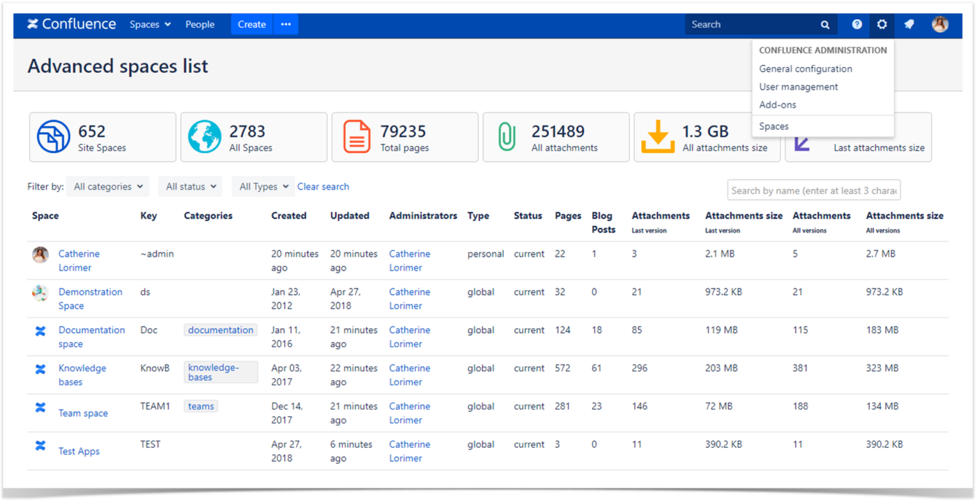
Task: Open the Team space link
Action: click(x=83, y=413)
